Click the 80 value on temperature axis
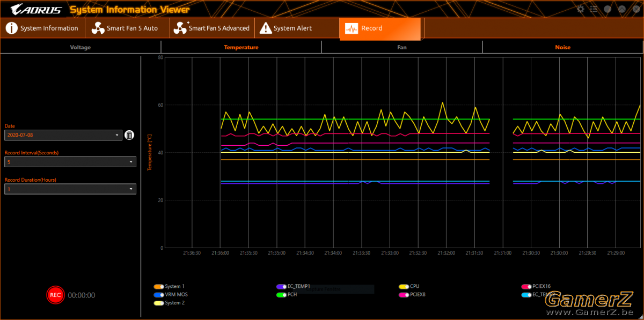The width and height of the screenshot is (644, 320). click(160, 57)
